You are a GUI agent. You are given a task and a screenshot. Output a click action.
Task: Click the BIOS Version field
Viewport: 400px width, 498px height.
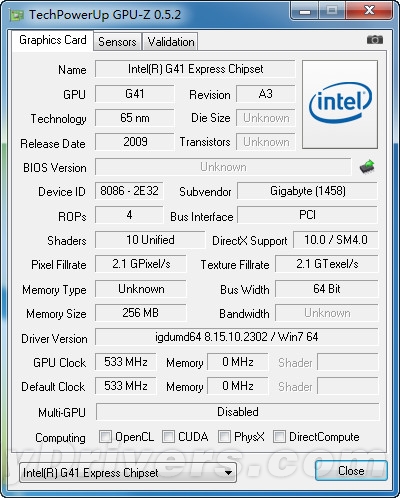coord(223,167)
